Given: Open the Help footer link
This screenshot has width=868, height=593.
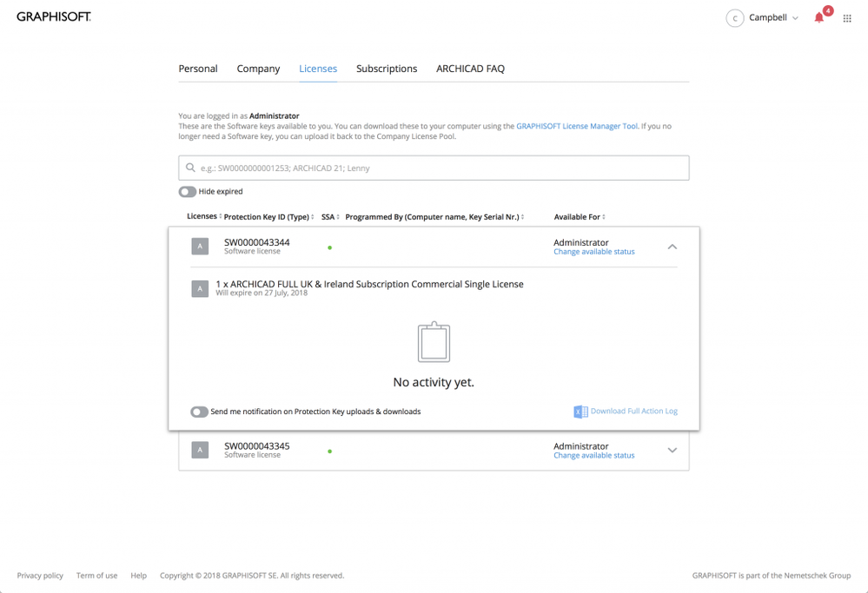Looking at the screenshot, I should [138, 576].
